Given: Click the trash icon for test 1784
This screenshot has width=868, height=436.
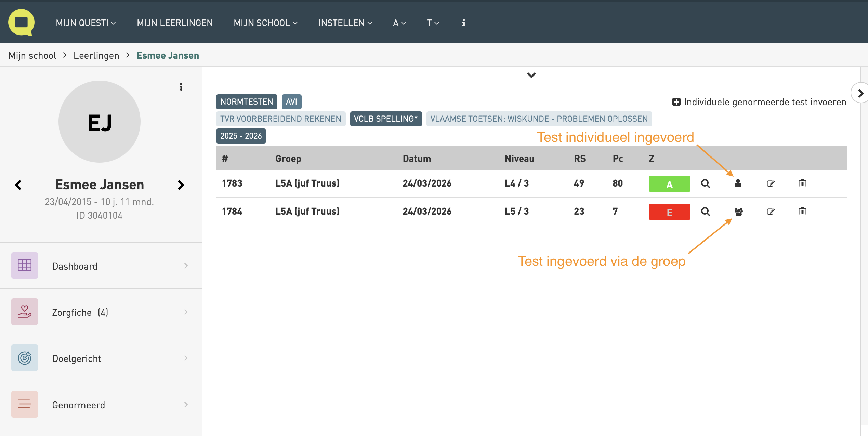Looking at the screenshot, I should (802, 212).
